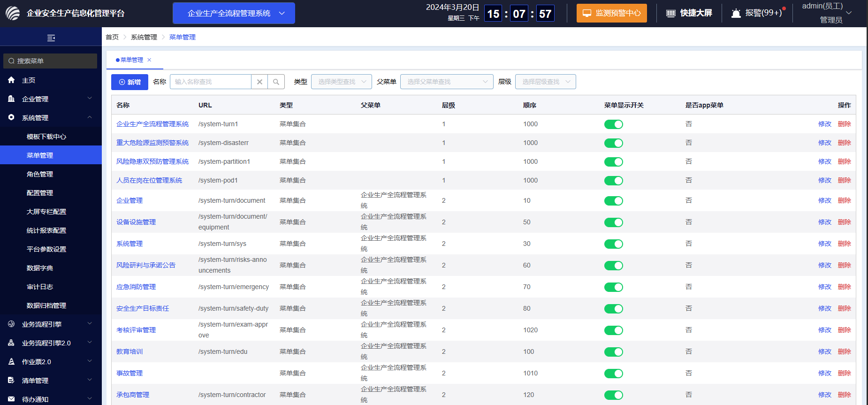The image size is (868, 405).
Task: Click 修改 for 企业生产全流程管理系统 row
Action: (x=824, y=124)
